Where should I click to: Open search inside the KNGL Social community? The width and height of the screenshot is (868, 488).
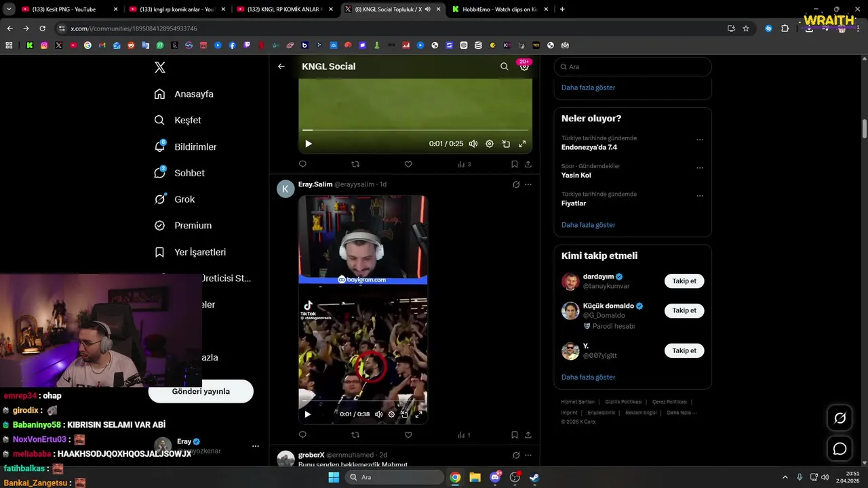[x=504, y=66]
